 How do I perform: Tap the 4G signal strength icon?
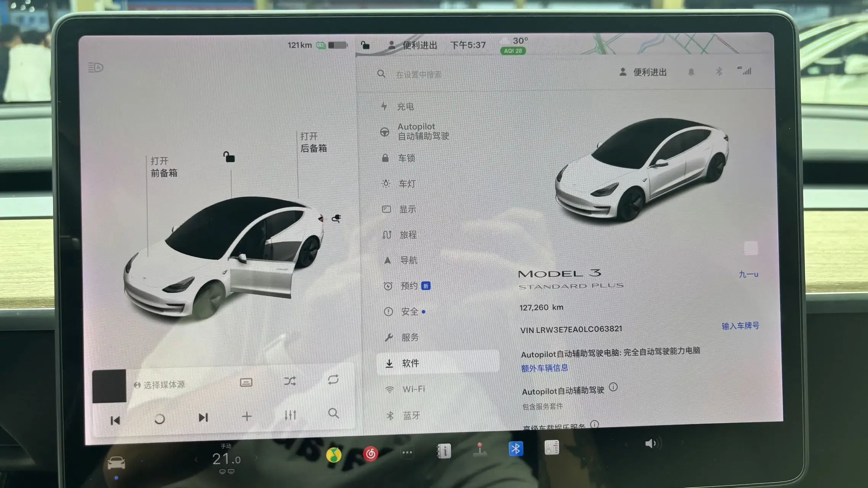744,71
